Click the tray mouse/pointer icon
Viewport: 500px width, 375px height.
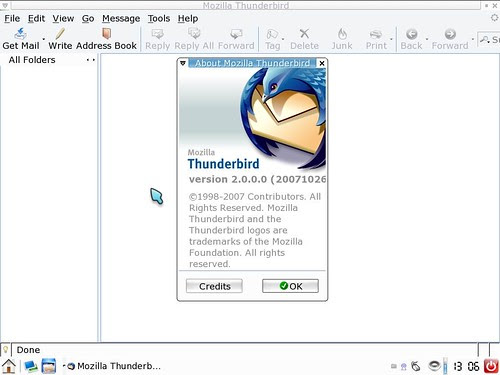(x=416, y=366)
